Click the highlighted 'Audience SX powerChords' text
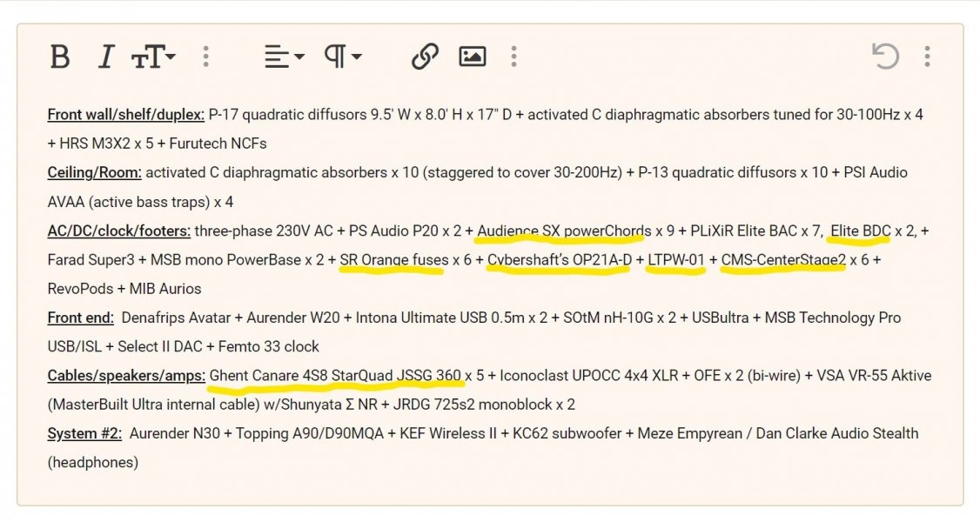 coord(562,231)
